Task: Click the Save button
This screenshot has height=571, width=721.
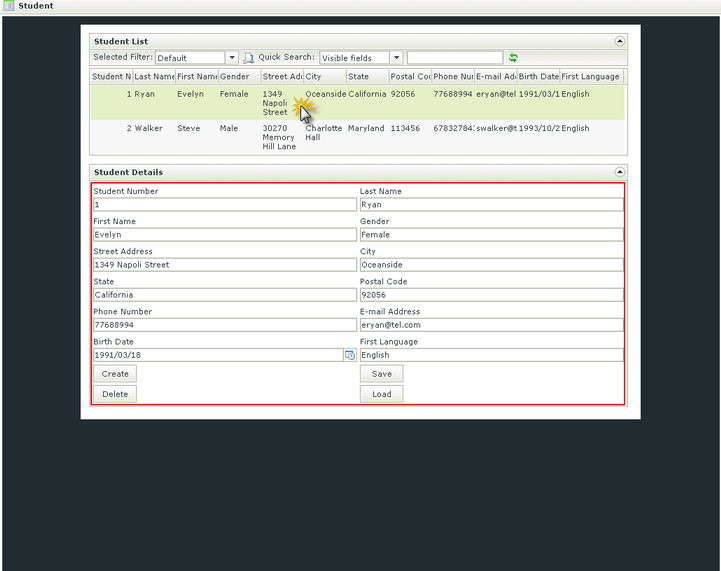Action: pos(382,374)
